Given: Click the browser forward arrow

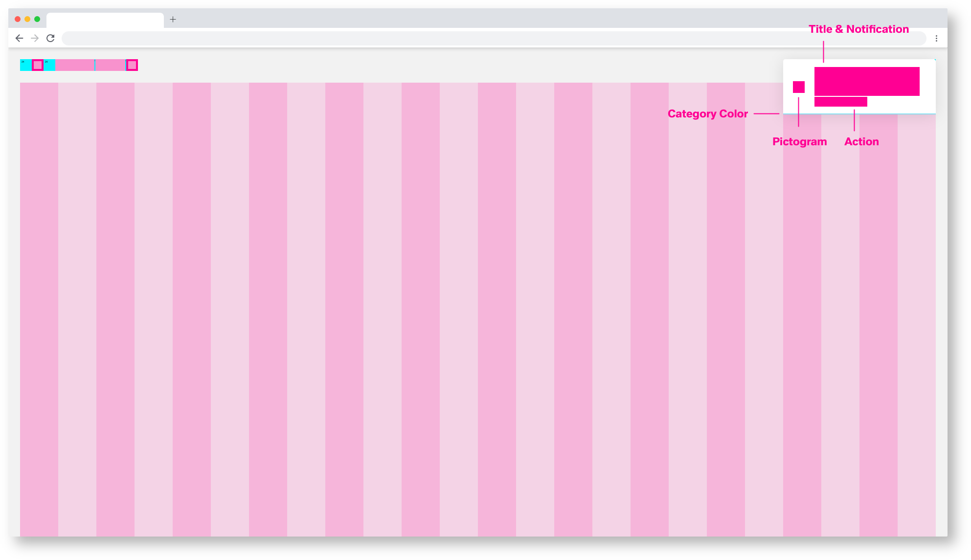Looking at the screenshot, I should (x=35, y=38).
